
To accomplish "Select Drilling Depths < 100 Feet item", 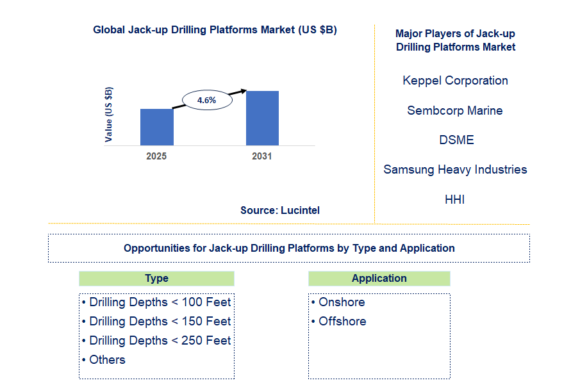I will click(160, 302).
